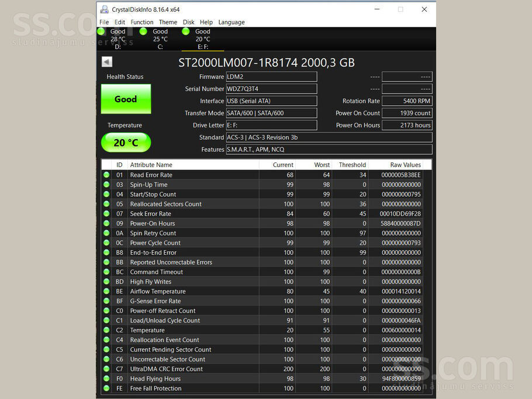This screenshot has height=399, width=532.
Task: Click the status dot for Spin-Up Time
Action: click(106, 185)
